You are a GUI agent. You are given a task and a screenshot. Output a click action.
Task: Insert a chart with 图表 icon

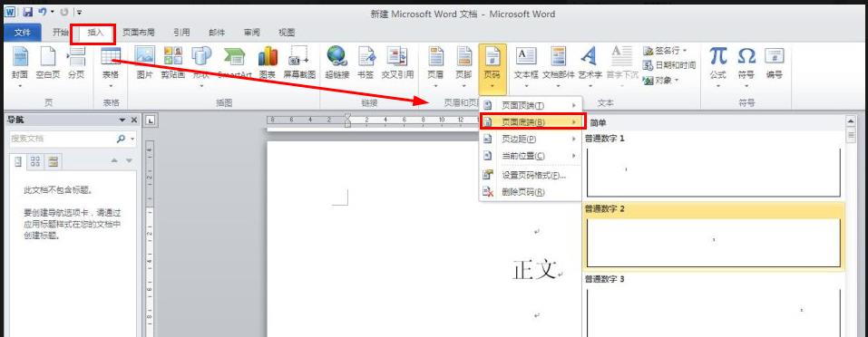pyautogui.click(x=268, y=63)
